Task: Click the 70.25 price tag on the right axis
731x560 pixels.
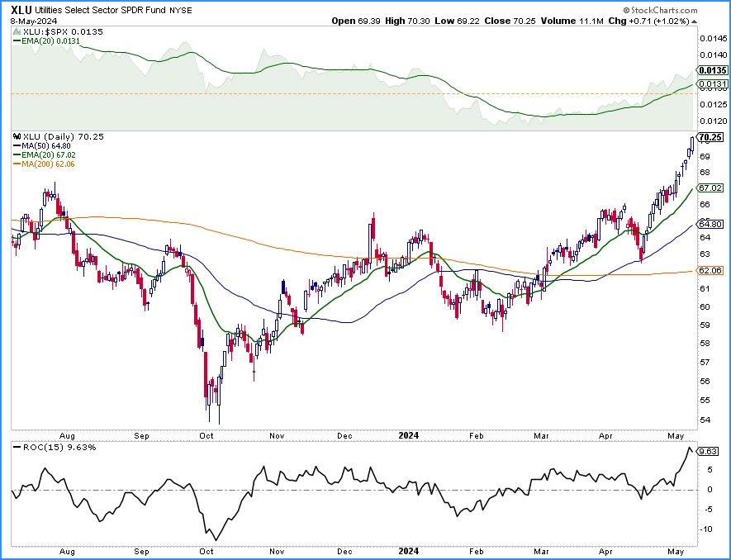Action: [711, 137]
